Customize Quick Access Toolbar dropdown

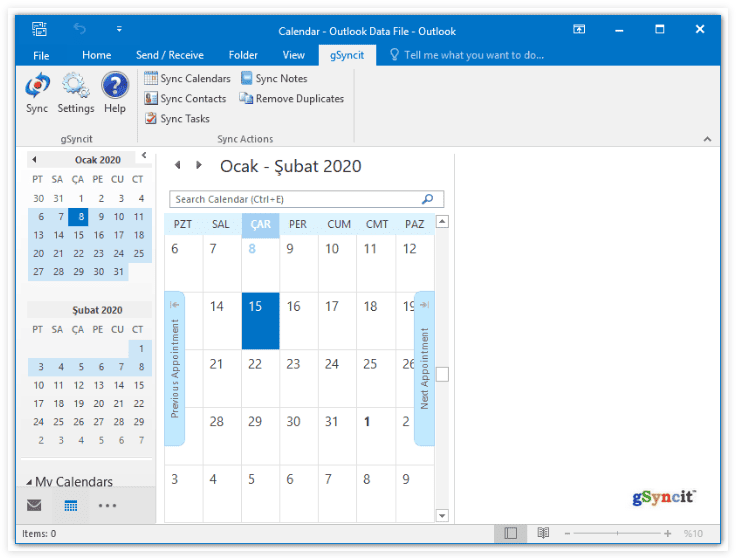[119, 29]
